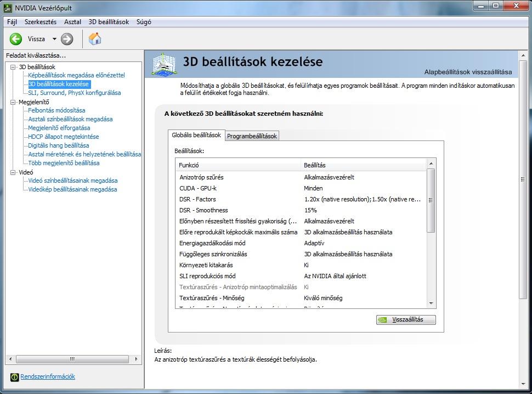Switch to the Programbeállítások tab

(252, 136)
